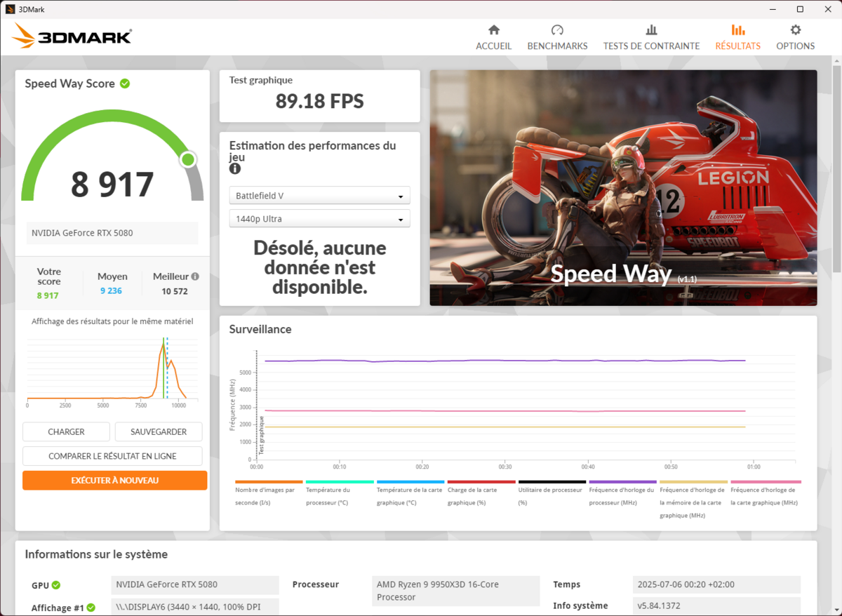This screenshot has height=616, width=842.
Task: Toggle Température du processeur legend
Action: coord(340,493)
